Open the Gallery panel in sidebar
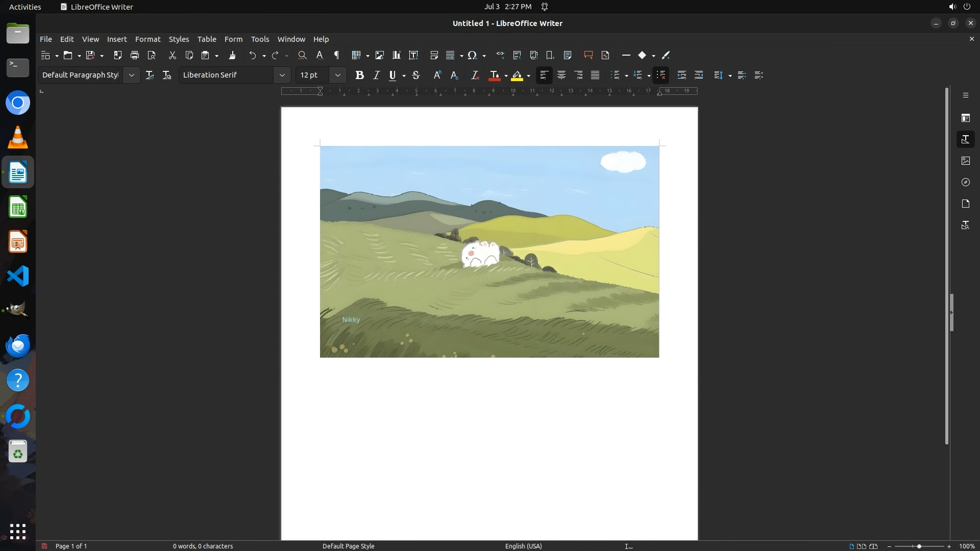Screen dimensions: 980x551 [x=965, y=161]
